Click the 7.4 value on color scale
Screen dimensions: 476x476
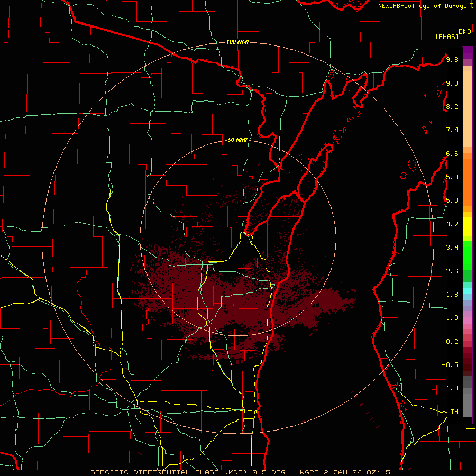tap(452, 130)
